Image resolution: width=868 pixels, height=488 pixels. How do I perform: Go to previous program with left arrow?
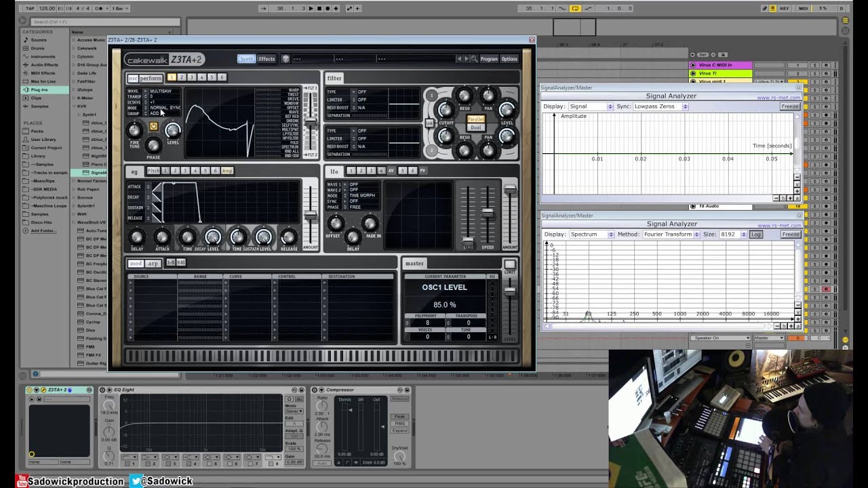(x=459, y=59)
